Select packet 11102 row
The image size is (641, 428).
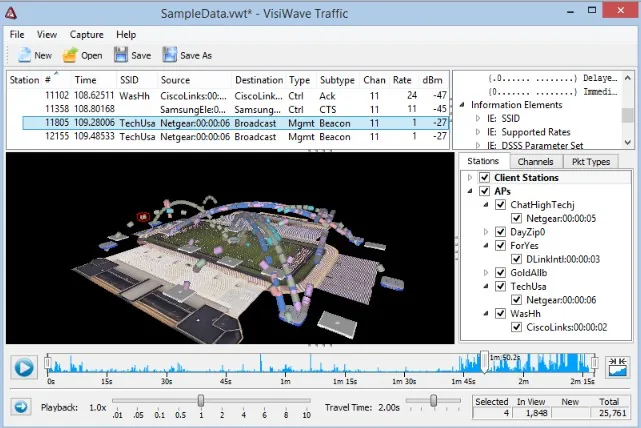[235, 96]
